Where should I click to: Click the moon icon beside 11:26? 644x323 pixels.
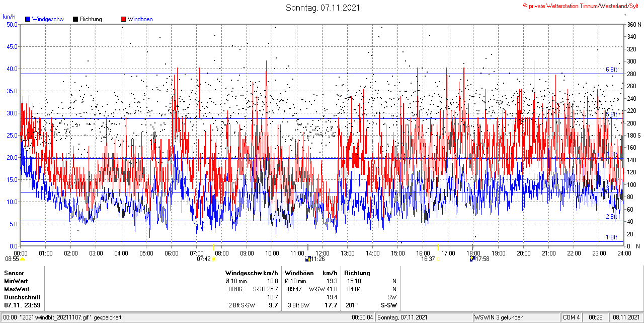pos(308,259)
